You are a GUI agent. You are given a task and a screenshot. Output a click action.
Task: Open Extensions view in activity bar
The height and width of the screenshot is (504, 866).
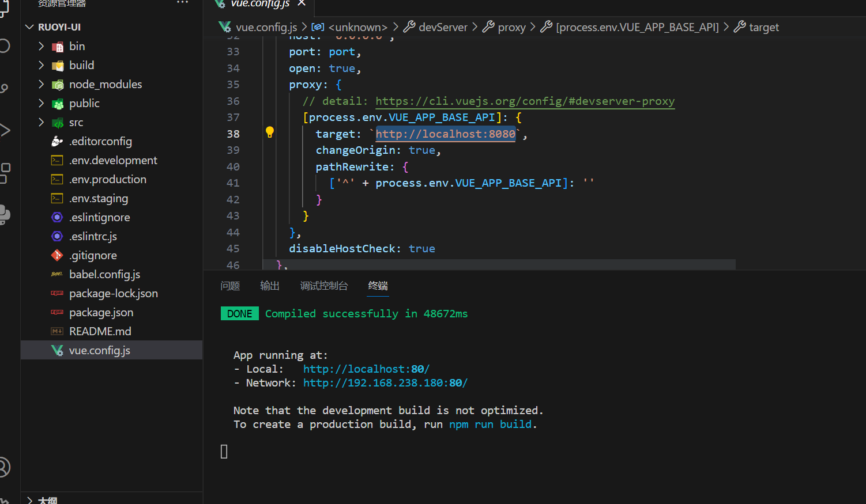[5, 173]
